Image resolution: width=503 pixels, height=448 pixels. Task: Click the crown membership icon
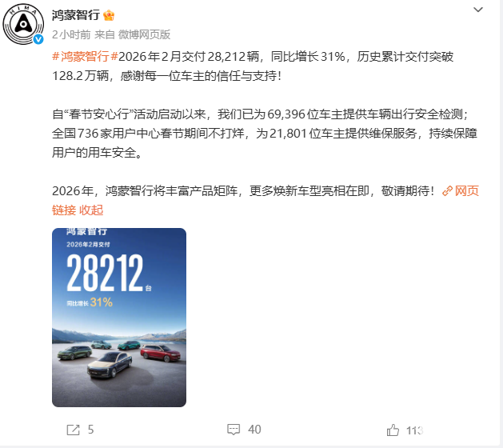click(109, 15)
